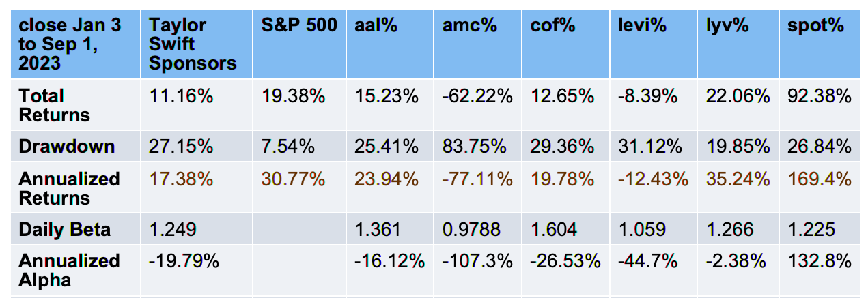Click the Daily Beta row label
The height and width of the screenshot is (298, 868).
click(x=64, y=229)
